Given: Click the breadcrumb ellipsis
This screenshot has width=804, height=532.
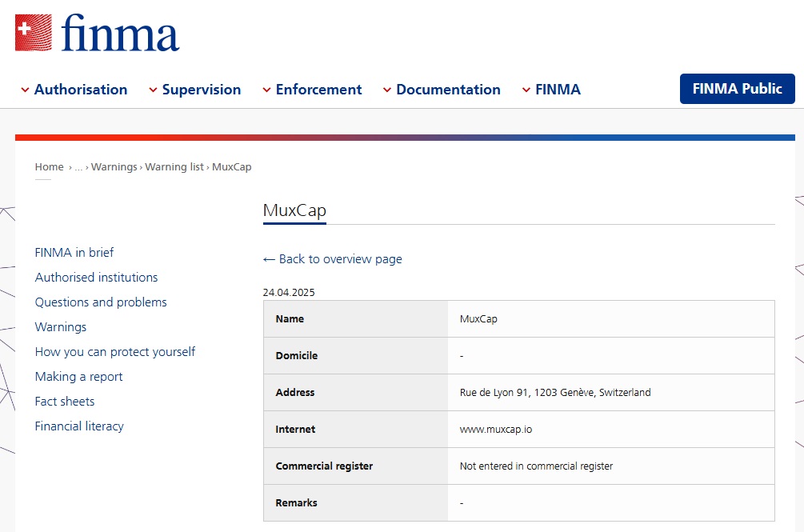Looking at the screenshot, I should (78, 167).
